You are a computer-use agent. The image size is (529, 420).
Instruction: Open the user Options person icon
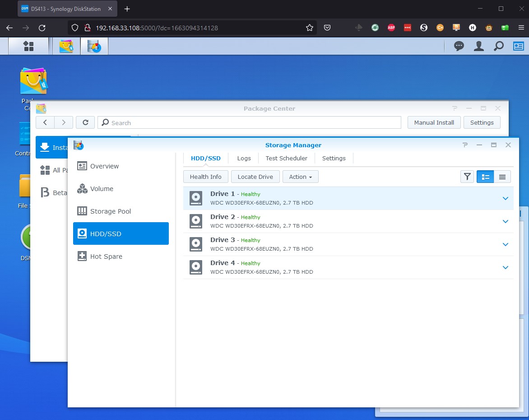pos(479,46)
